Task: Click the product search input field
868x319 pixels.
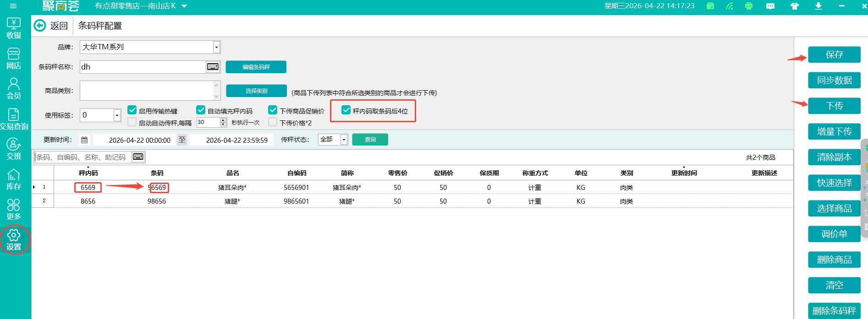Action: (82, 157)
